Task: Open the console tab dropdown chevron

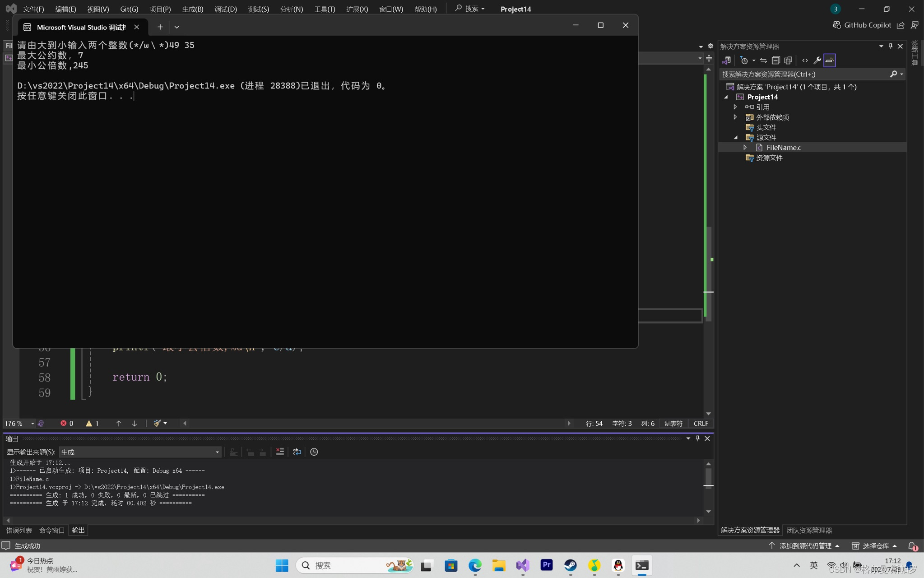Action: [176, 27]
